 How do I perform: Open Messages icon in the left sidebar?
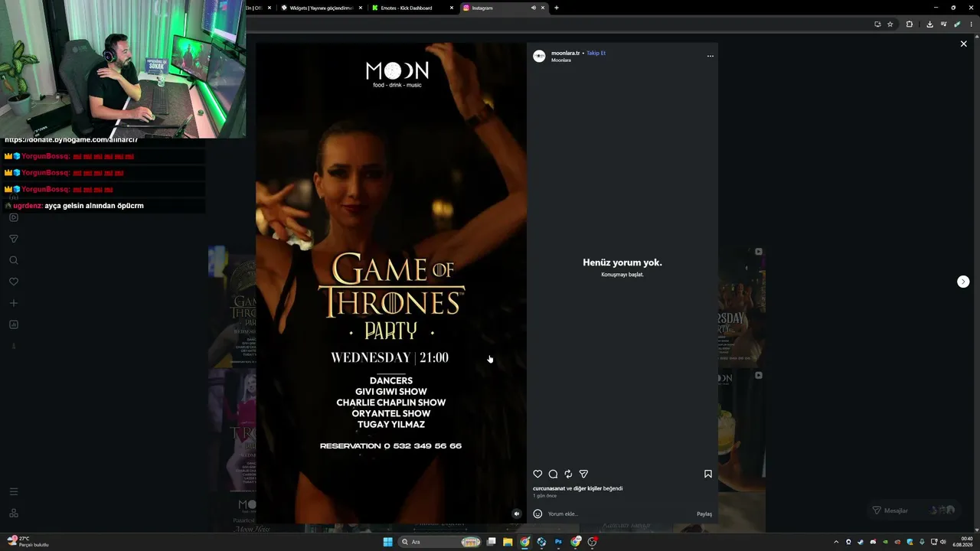pos(14,239)
